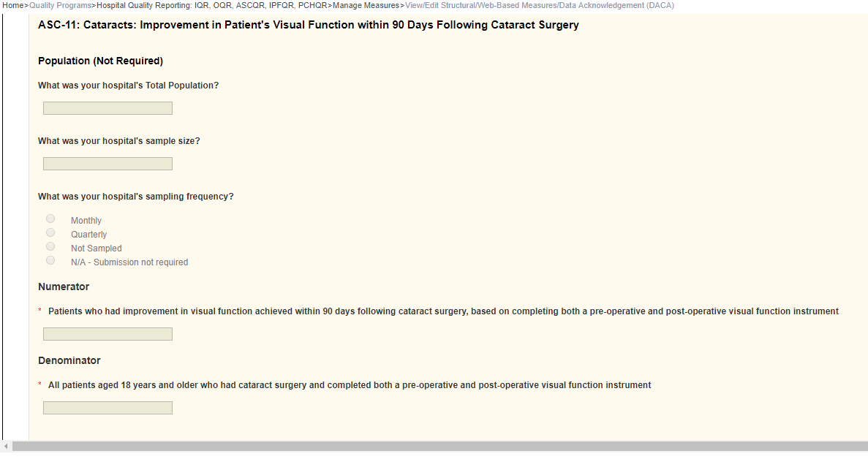This screenshot has width=868, height=459.
Task: Select the Not Sampled radio button
Action: pos(50,246)
